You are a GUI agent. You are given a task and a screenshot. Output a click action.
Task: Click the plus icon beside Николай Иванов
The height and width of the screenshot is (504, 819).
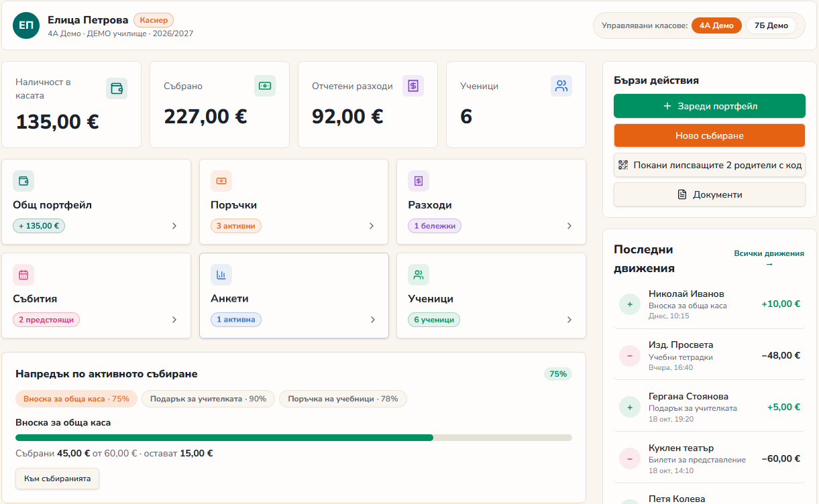(x=630, y=304)
